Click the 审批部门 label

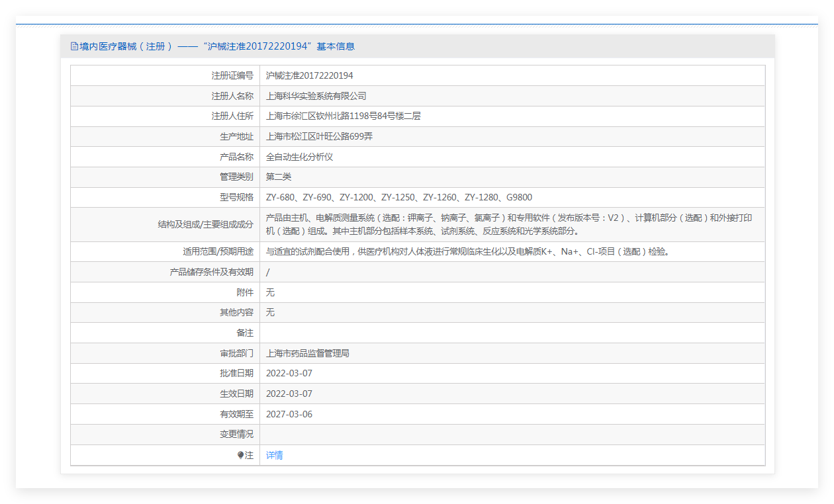(x=236, y=353)
